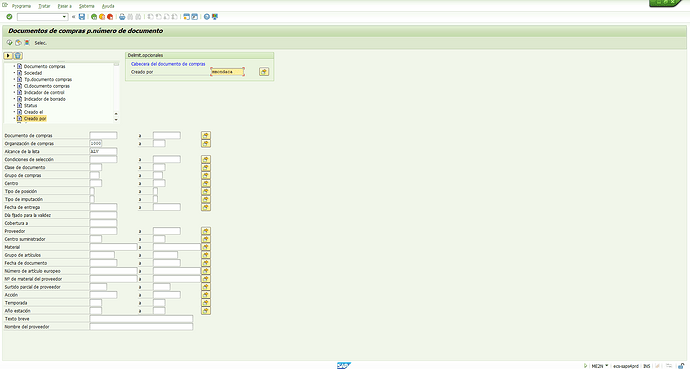Click the red Cancel icon
690x369 pixels.
tap(110, 17)
